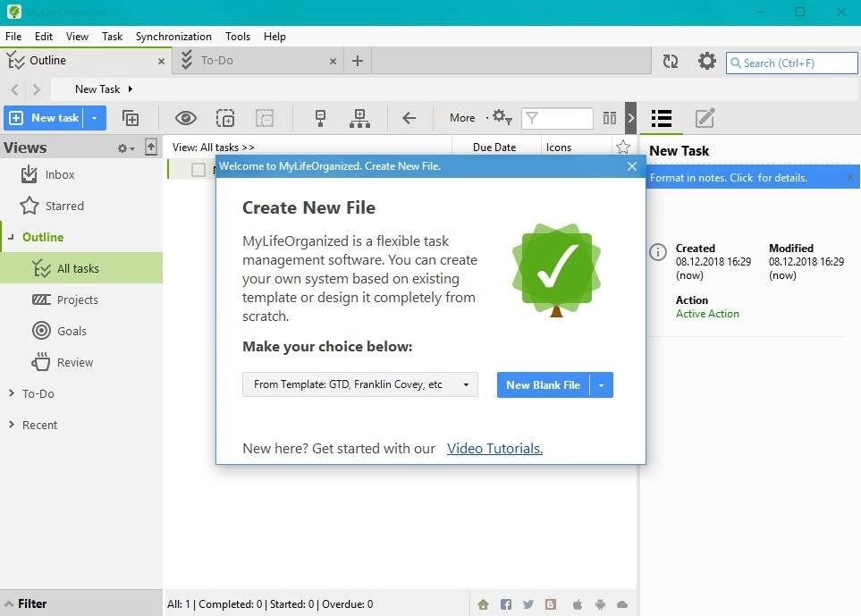The width and height of the screenshot is (861, 616).
Task: Open the Help menu
Action: click(274, 37)
